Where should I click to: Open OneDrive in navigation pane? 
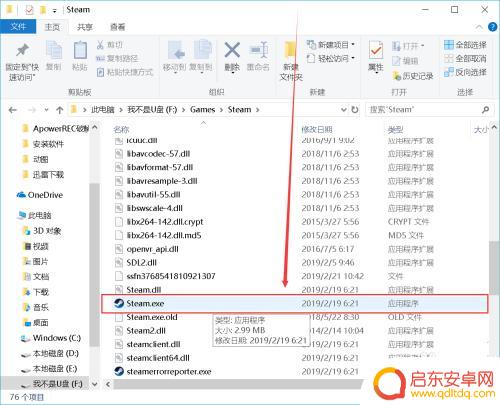(40, 195)
